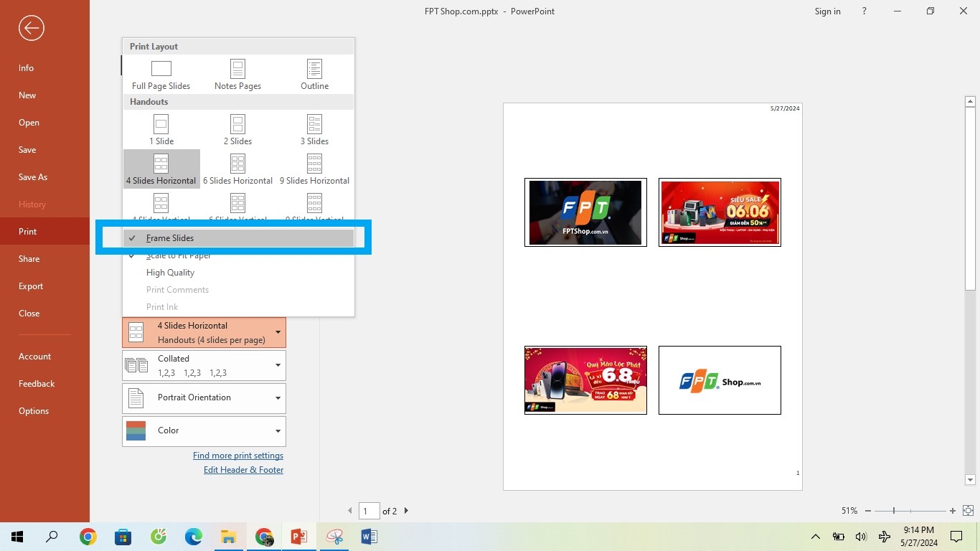Click the current page number field

click(x=369, y=511)
